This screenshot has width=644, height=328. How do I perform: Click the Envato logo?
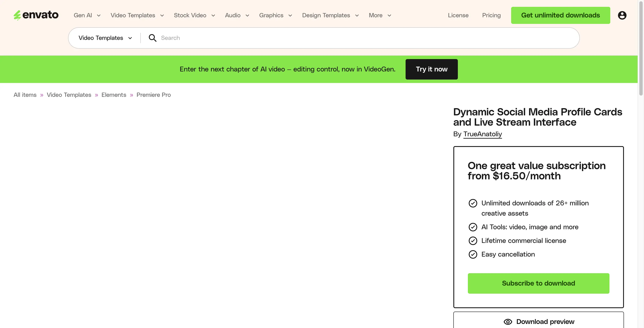(x=36, y=15)
